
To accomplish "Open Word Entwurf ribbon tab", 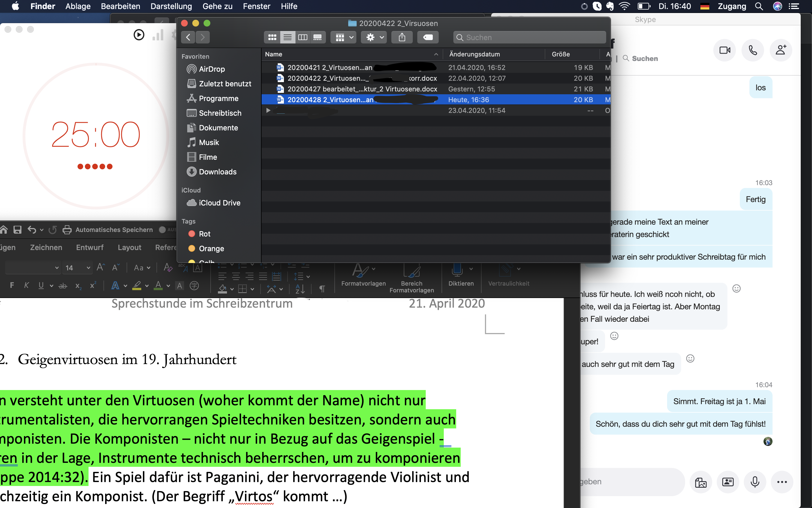I will [x=90, y=247].
